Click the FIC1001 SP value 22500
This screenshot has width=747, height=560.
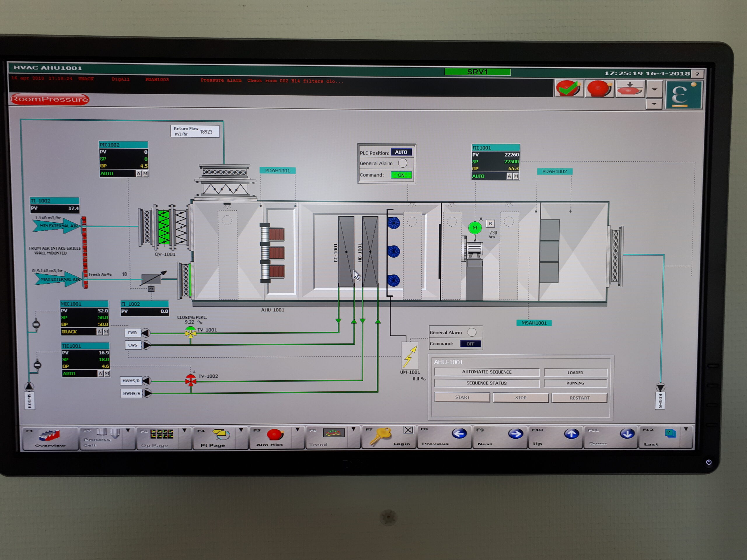click(511, 161)
